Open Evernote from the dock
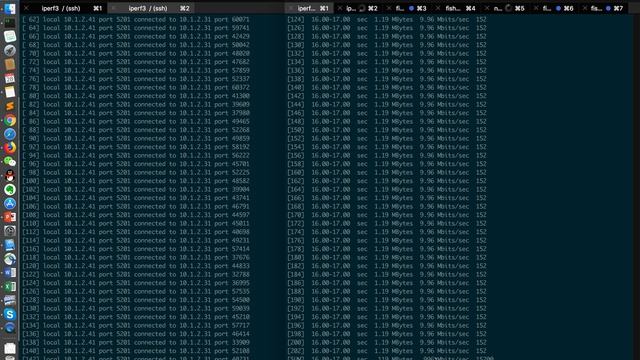The height and width of the screenshot is (360, 640). [10, 189]
